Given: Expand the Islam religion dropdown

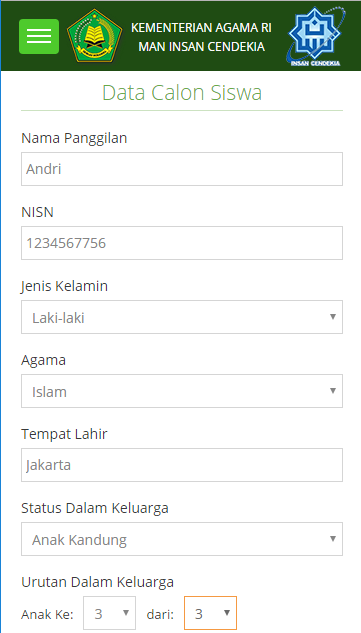Looking at the screenshot, I should (182, 391).
